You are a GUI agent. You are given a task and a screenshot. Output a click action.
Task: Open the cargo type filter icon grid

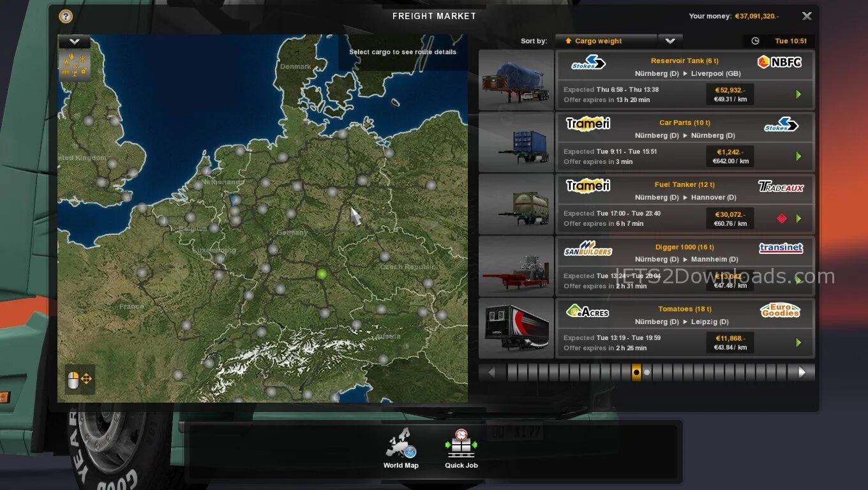click(x=75, y=65)
